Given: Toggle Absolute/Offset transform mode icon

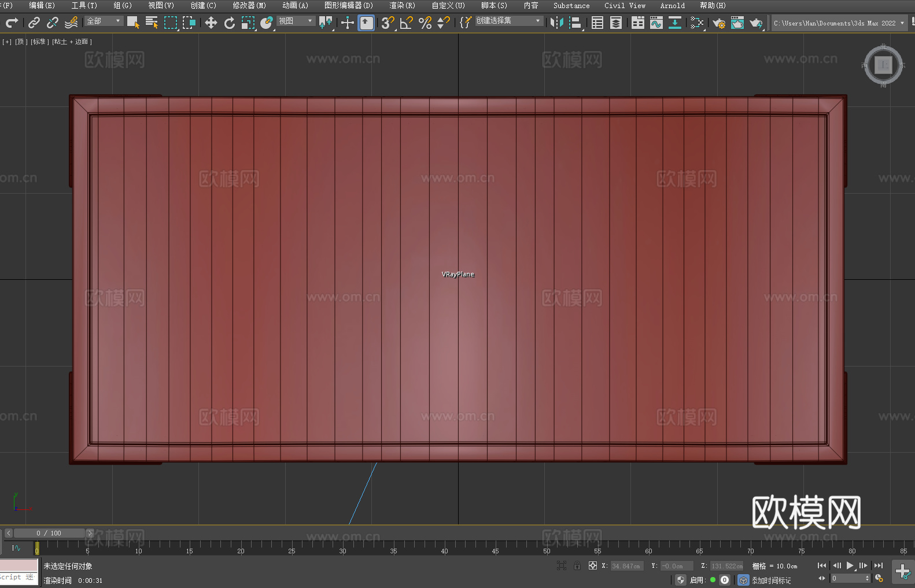Looking at the screenshot, I should click(592, 565).
